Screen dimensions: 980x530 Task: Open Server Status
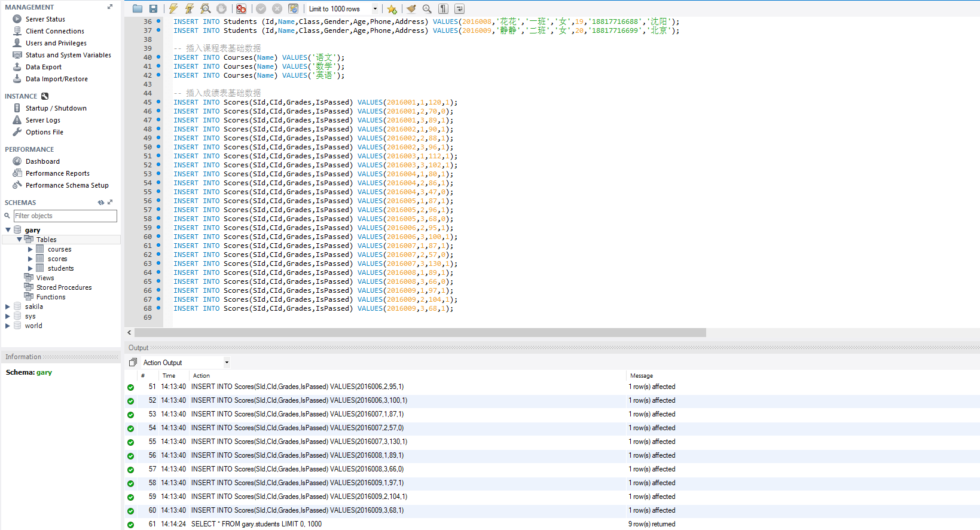pyautogui.click(x=45, y=19)
